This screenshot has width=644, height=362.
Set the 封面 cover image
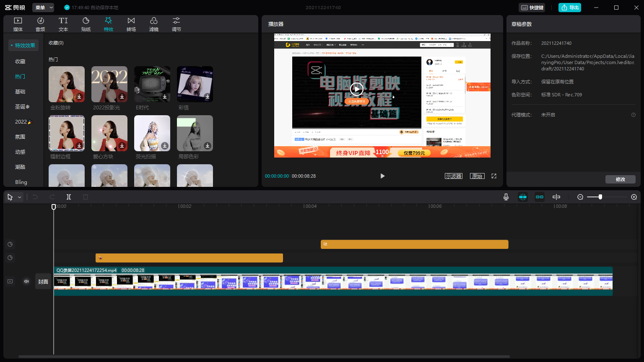(x=43, y=282)
